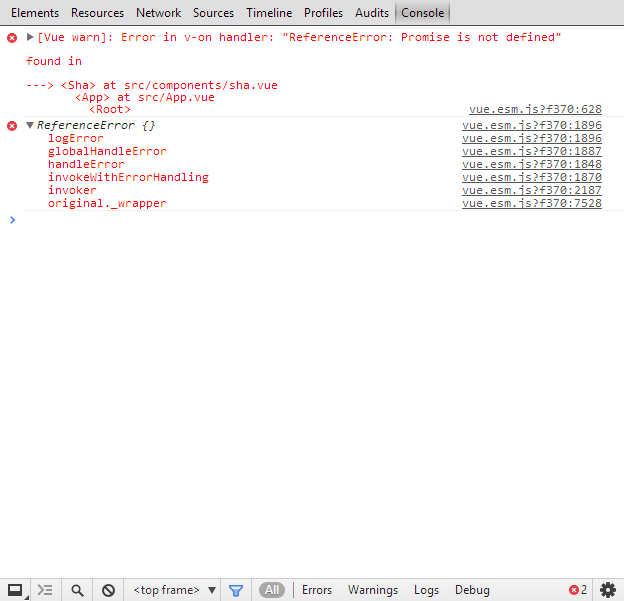Toggle the dock-to-window button

pos(15,590)
